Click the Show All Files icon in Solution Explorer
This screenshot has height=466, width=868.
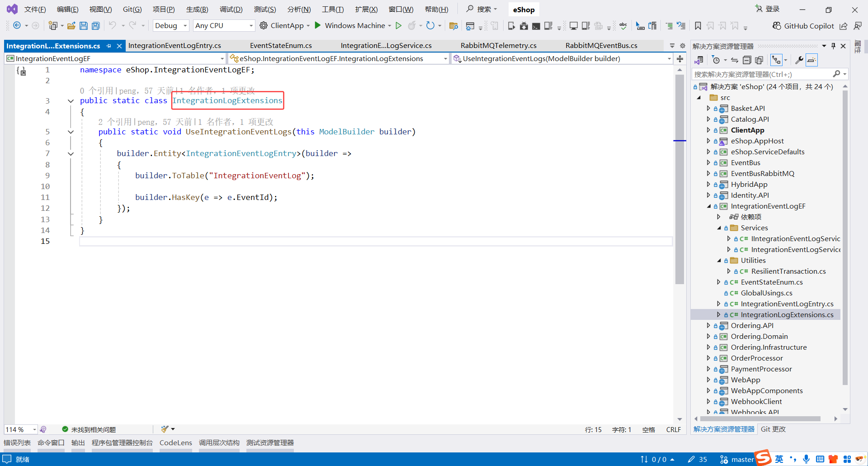tap(759, 60)
